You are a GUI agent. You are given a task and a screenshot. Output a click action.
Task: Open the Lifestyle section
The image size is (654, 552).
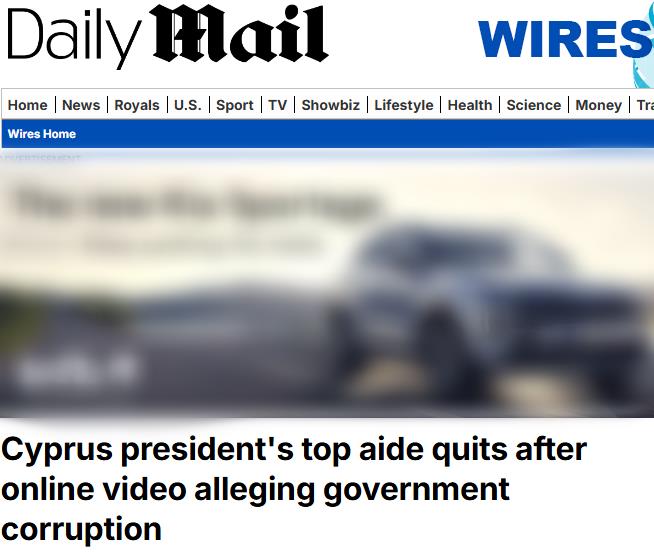click(404, 105)
